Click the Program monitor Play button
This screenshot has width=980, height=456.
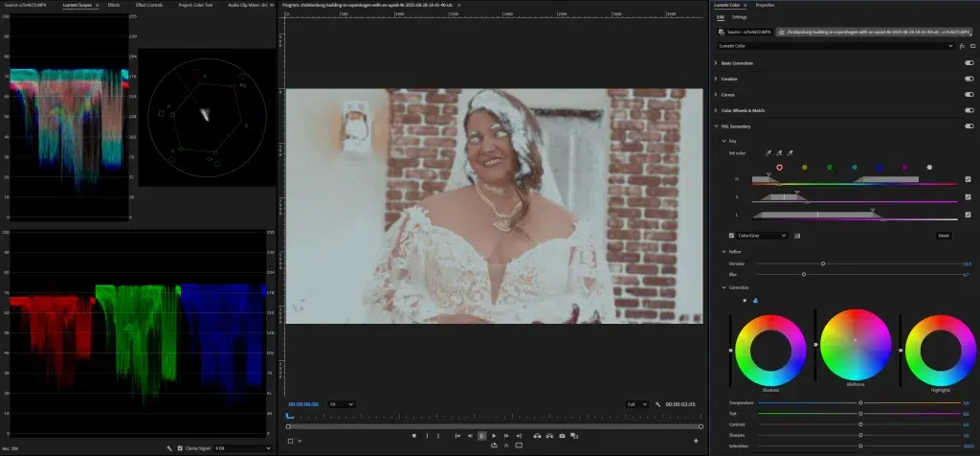point(494,436)
